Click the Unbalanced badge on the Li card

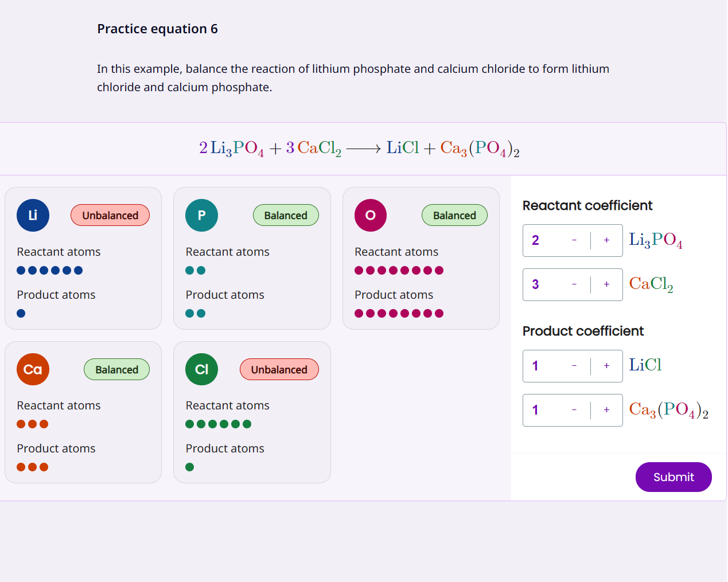coord(110,216)
